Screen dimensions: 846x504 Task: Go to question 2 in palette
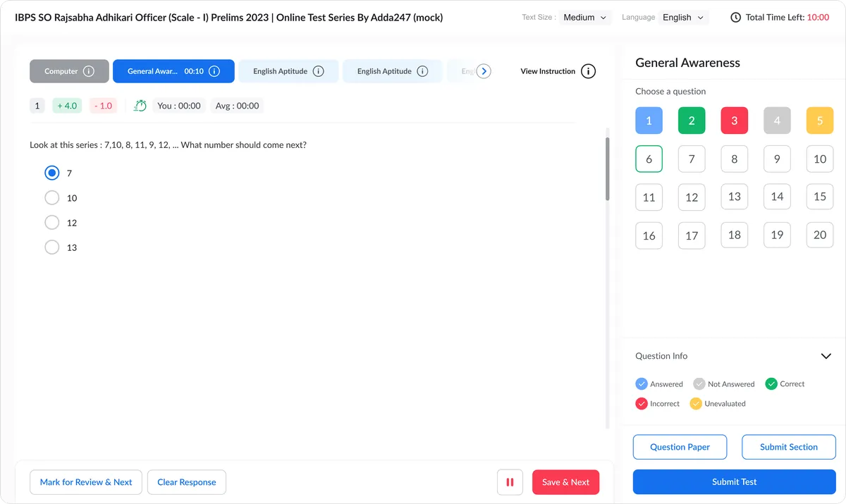coord(692,121)
